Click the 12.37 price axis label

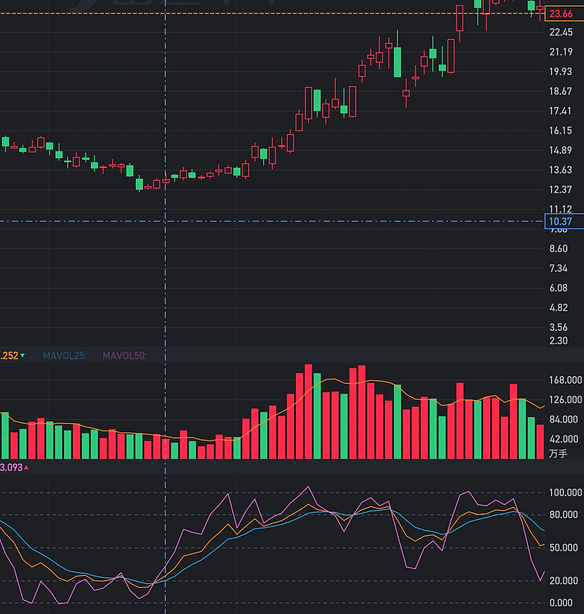tap(561, 190)
